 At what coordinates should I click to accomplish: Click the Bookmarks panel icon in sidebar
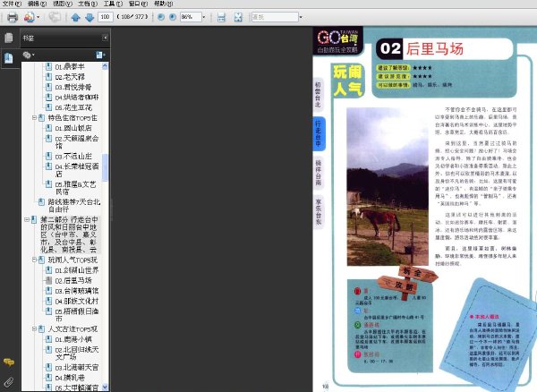(x=9, y=58)
